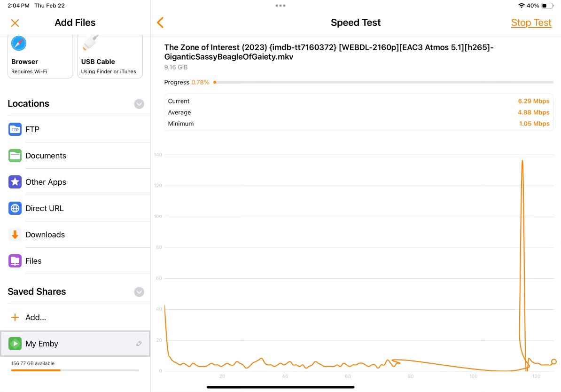Tap the battery status indicator
Viewport: 561px width, 392px height.
point(547,6)
